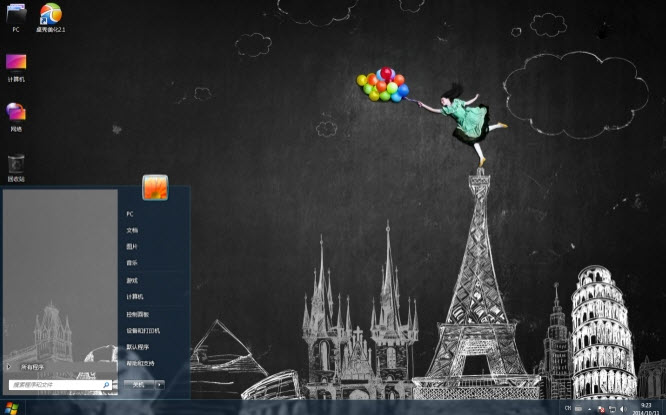Screen dimensions: 666x415
Task: Open 图片 from the Start menu
Action: (x=132, y=246)
